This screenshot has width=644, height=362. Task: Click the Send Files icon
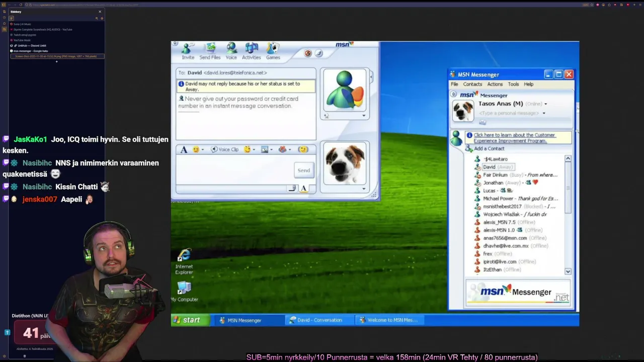[x=210, y=51]
